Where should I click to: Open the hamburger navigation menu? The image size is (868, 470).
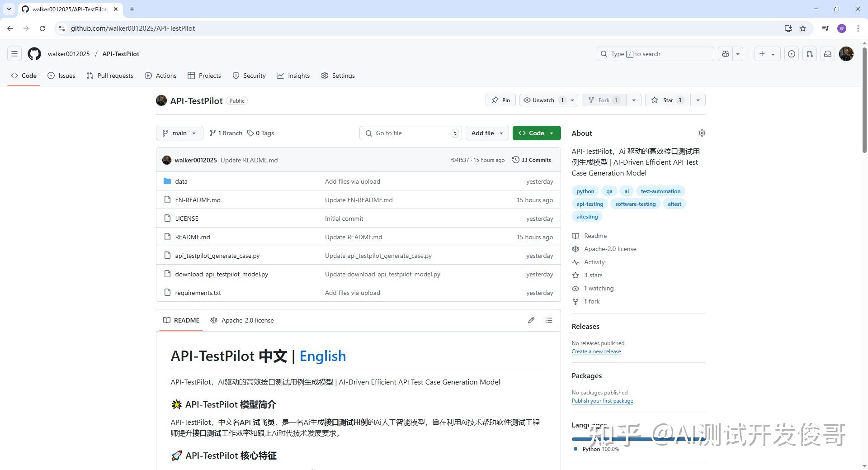tap(14, 54)
